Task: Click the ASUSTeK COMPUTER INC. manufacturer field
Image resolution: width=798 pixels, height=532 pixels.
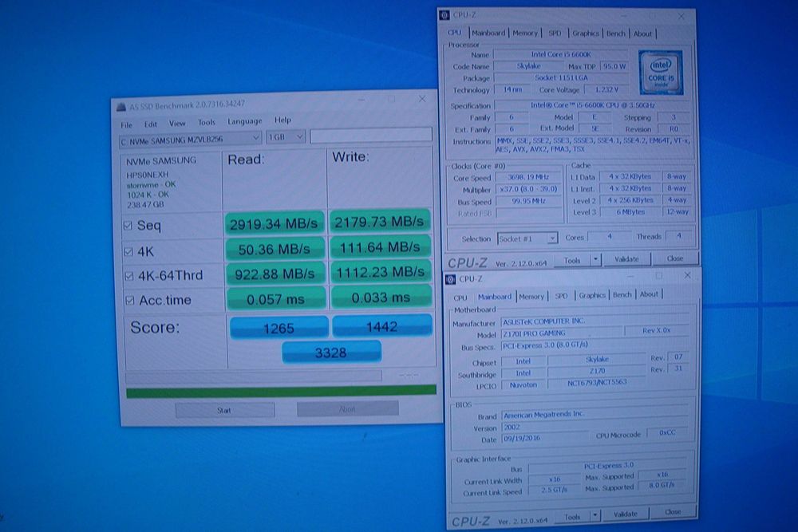Action: [595, 321]
